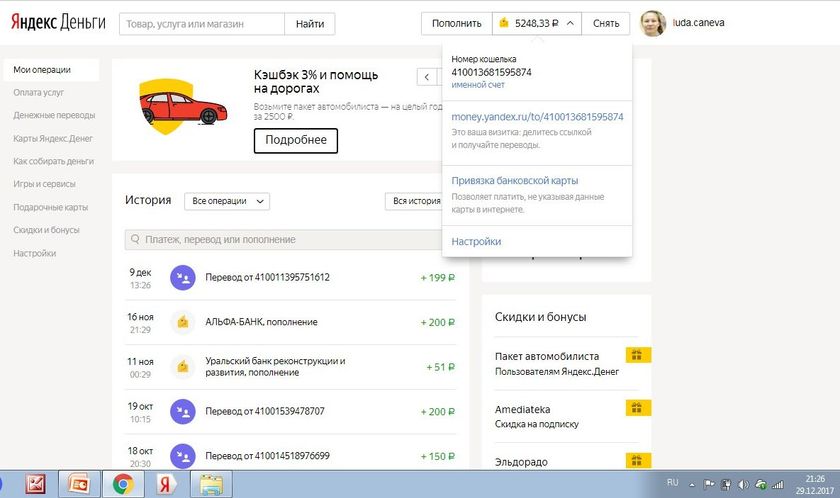
Task: Switch to Google Chrome in the taskbar
Action: (x=123, y=484)
